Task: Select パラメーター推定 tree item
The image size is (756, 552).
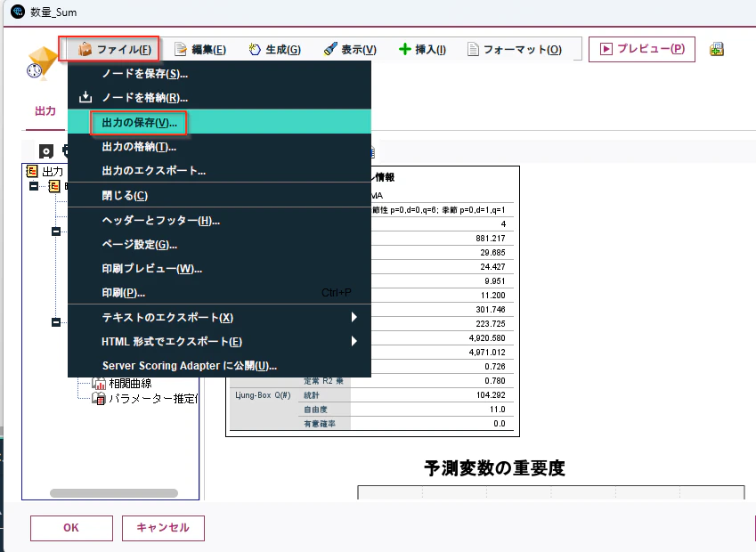Action: (x=153, y=399)
